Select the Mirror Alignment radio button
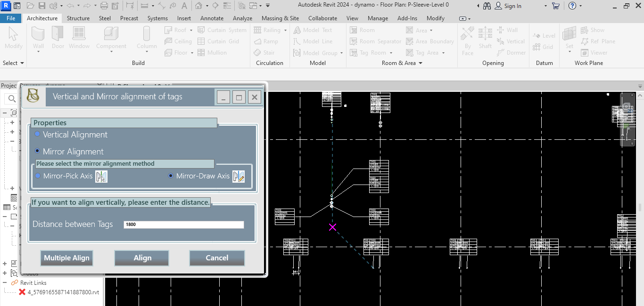The width and height of the screenshot is (644, 306). (38, 151)
